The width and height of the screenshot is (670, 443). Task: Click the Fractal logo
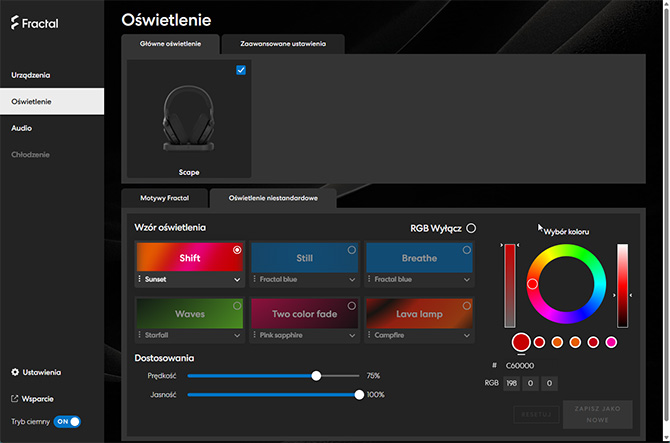pyautogui.click(x=35, y=23)
